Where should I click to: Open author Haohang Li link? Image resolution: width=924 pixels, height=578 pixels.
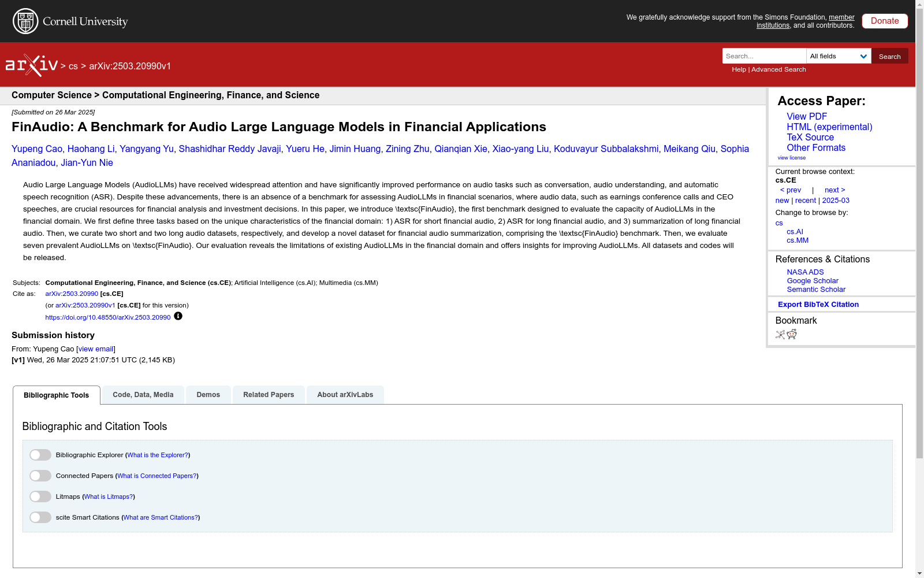[x=91, y=149]
